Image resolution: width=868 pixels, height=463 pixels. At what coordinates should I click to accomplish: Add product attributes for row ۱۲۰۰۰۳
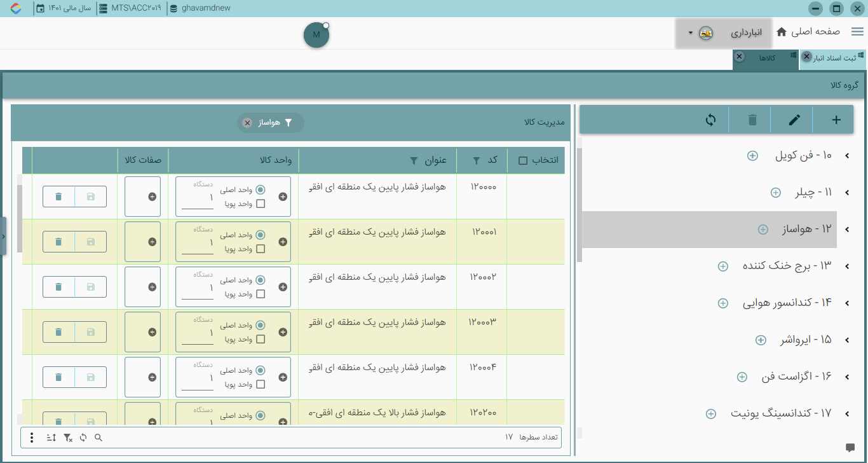[x=152, y=332]
